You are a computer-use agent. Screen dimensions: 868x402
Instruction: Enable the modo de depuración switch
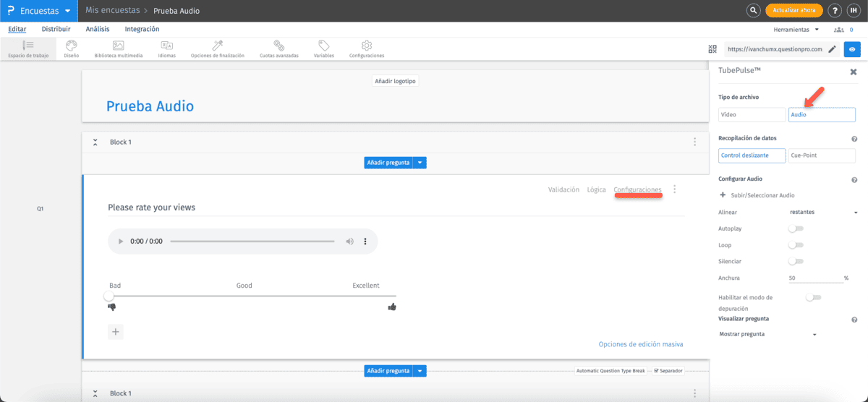[x=814, y=297]
